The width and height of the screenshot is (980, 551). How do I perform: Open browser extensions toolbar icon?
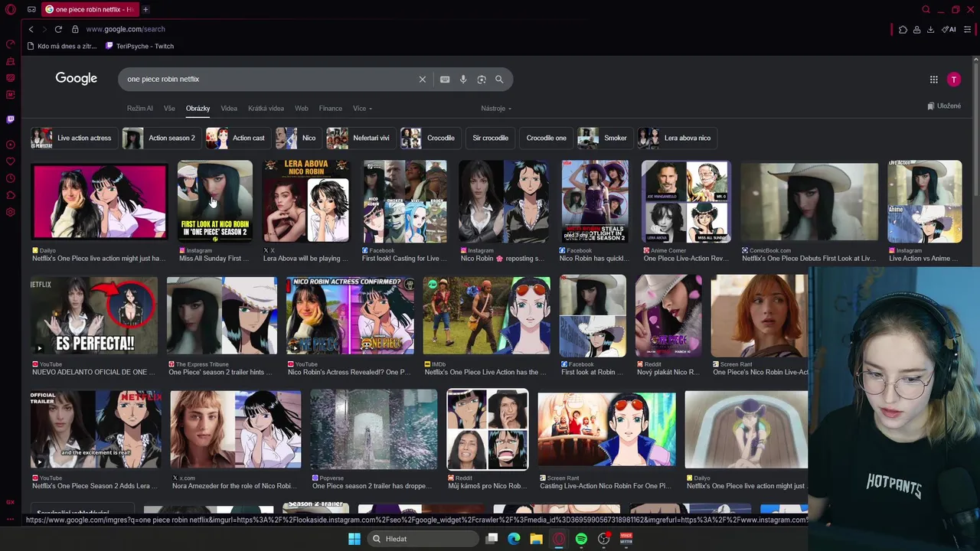[903, 30]
